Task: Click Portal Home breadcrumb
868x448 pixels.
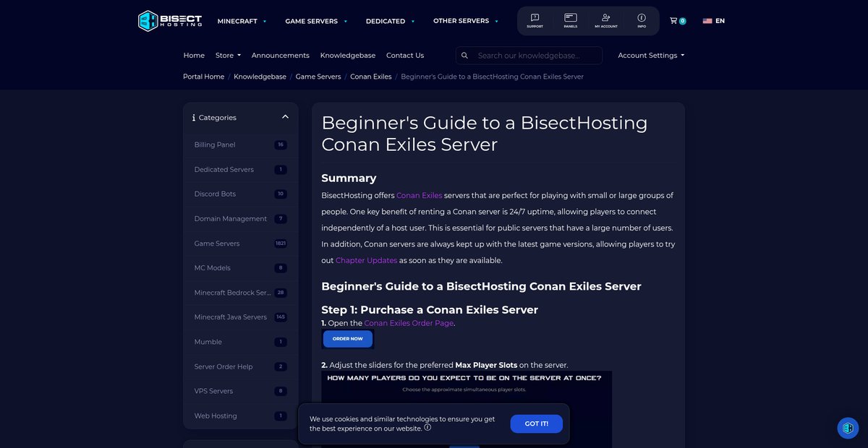Action: [203, 77]
